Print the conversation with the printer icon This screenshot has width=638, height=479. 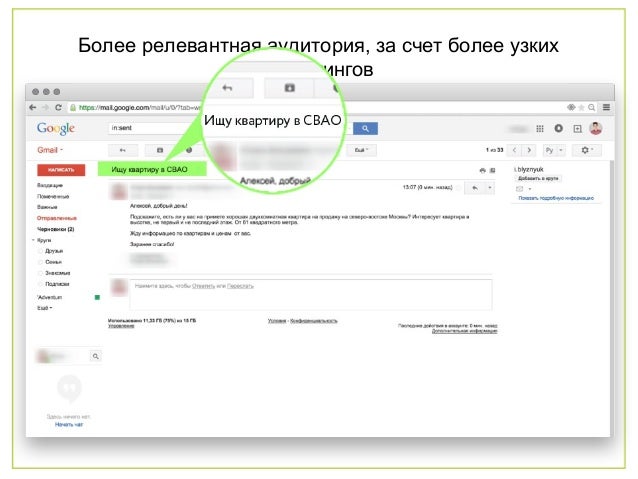point(483,171)
